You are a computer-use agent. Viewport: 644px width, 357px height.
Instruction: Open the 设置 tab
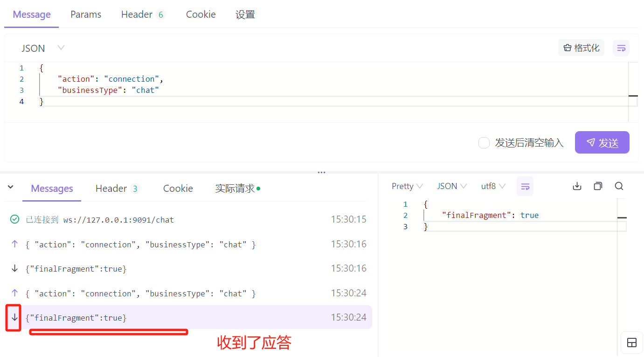pyautogui.click(x=245, y=14)
